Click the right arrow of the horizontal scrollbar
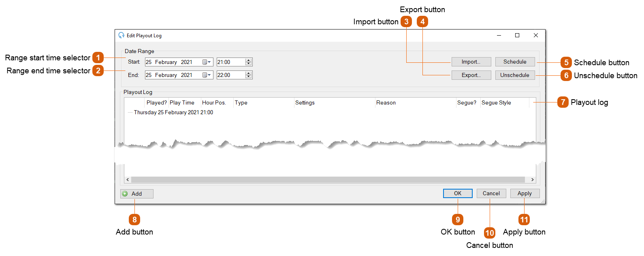Screen dimensions: 644x256 [x=532, y=179]
